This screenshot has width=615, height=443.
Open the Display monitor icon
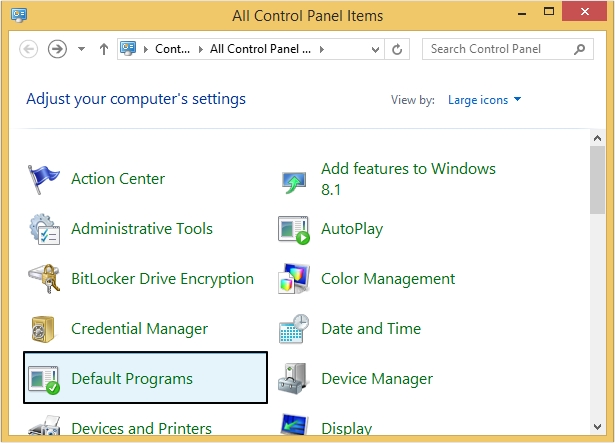pos(294,425)
